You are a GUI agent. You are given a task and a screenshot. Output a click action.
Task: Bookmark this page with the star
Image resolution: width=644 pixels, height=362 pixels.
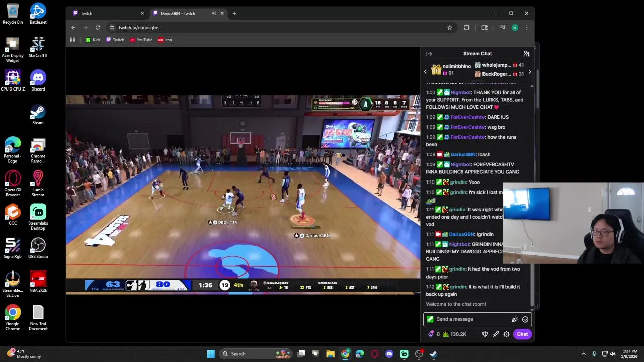click(450, 28)
